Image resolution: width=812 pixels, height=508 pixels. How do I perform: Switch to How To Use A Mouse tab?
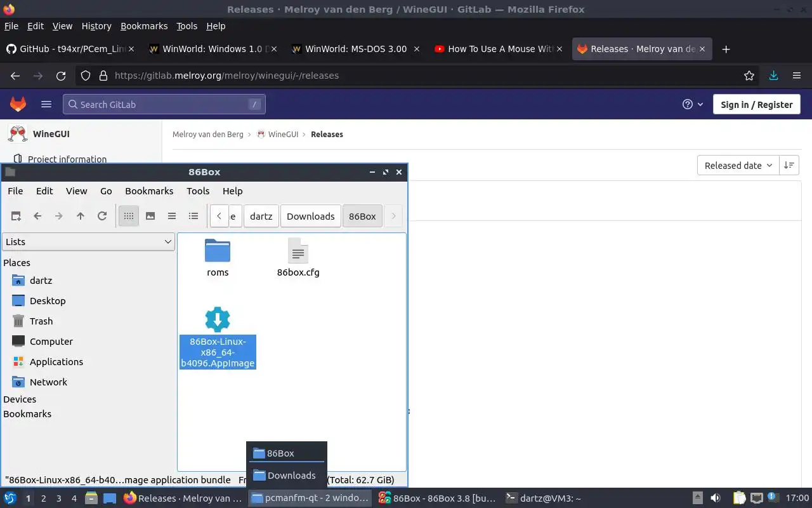[499, 49]
